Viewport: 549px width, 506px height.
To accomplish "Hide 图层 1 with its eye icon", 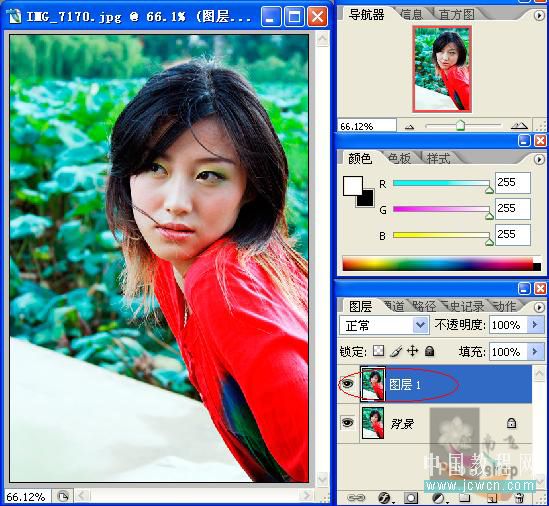I will coord(347,384).
